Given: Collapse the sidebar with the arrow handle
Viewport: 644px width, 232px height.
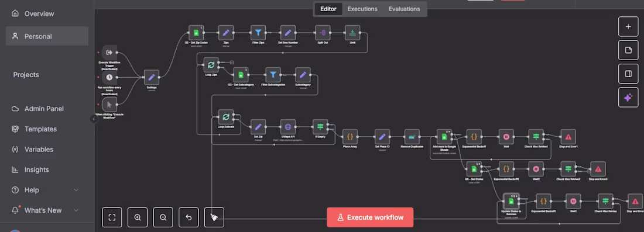Looking at the screenshot, I should coord(94,119).
